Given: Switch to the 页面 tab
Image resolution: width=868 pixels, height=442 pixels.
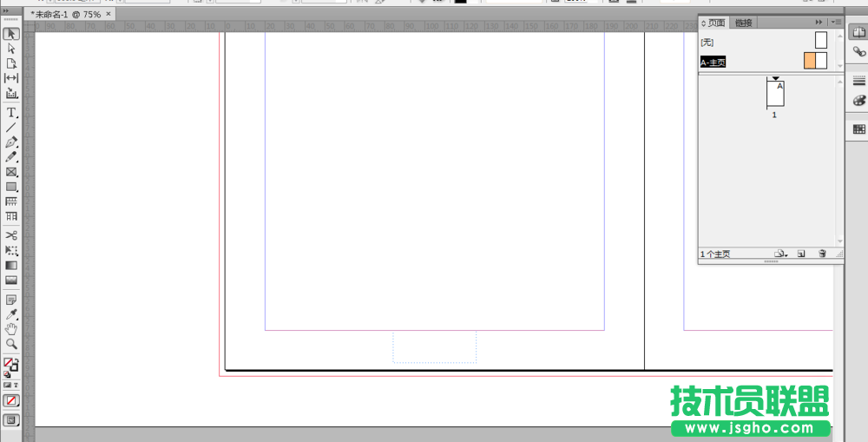Looking at the screenshot, I should click(713, 23).
